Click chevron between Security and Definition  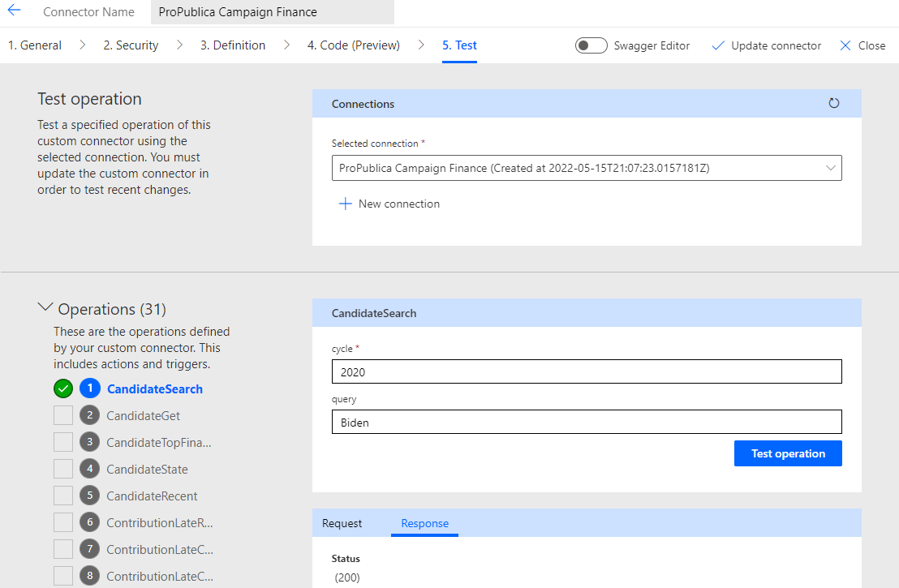(179, 45)
